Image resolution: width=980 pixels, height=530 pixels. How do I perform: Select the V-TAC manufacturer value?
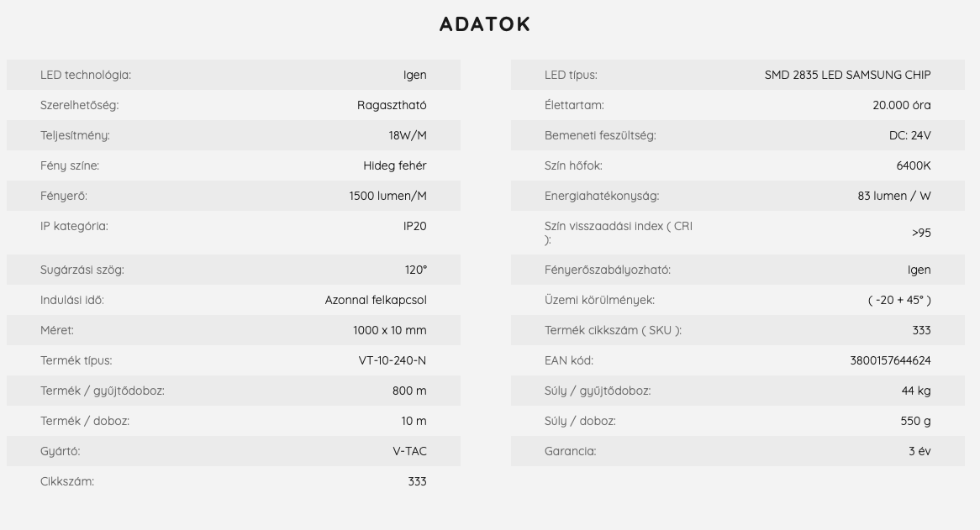click(409, 451)
